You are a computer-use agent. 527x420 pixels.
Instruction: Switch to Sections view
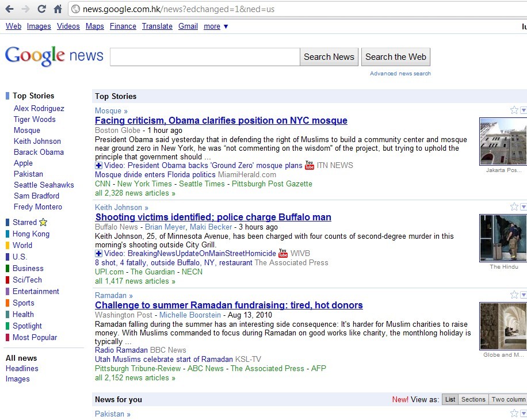coord(473,399)
